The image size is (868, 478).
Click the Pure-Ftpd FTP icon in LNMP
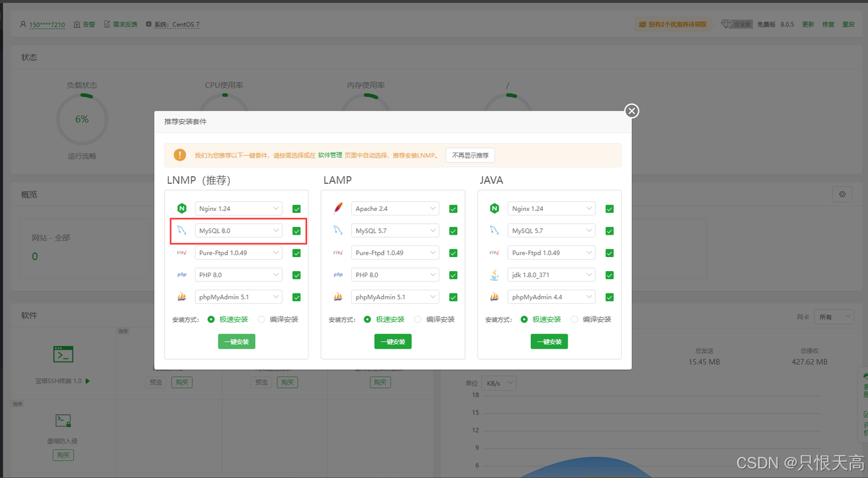182,253
